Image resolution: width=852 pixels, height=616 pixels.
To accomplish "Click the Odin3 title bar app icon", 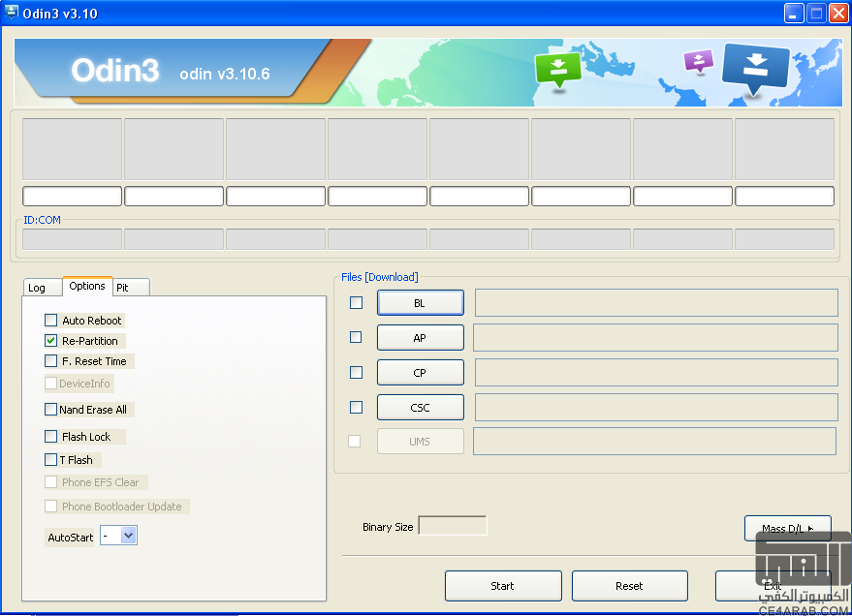I will [x=11, y=13].
